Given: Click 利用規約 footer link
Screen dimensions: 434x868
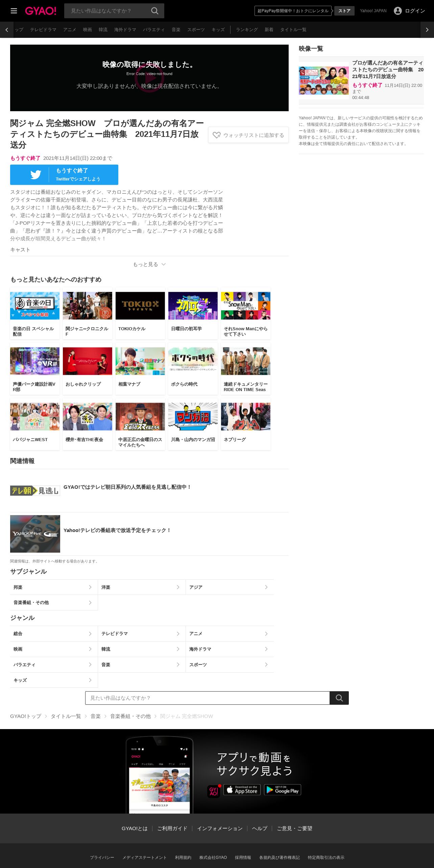Looking at the screenshot, I should pos(183,858).
